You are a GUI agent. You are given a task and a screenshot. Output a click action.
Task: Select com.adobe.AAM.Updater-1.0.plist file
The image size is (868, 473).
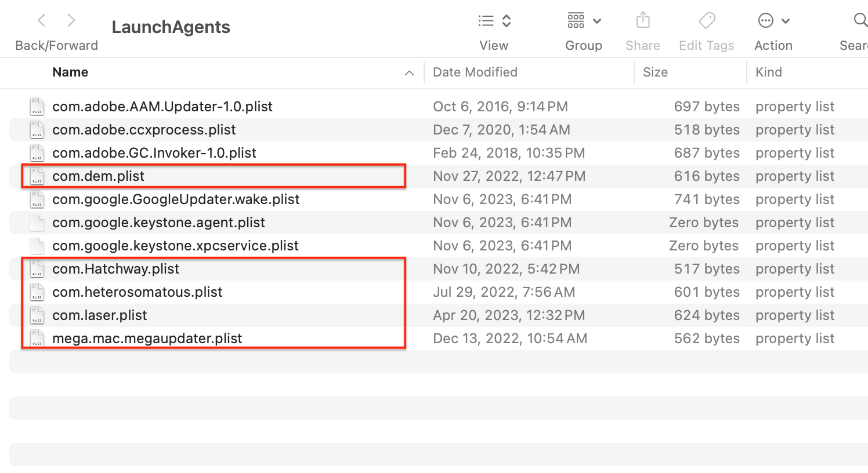pyautogui.click(x=162, y=107)
